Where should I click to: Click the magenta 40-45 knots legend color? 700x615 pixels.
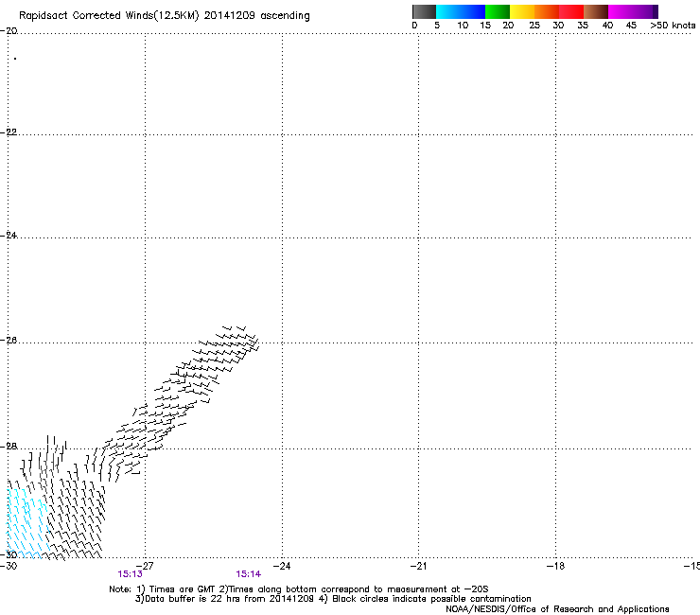621,11
